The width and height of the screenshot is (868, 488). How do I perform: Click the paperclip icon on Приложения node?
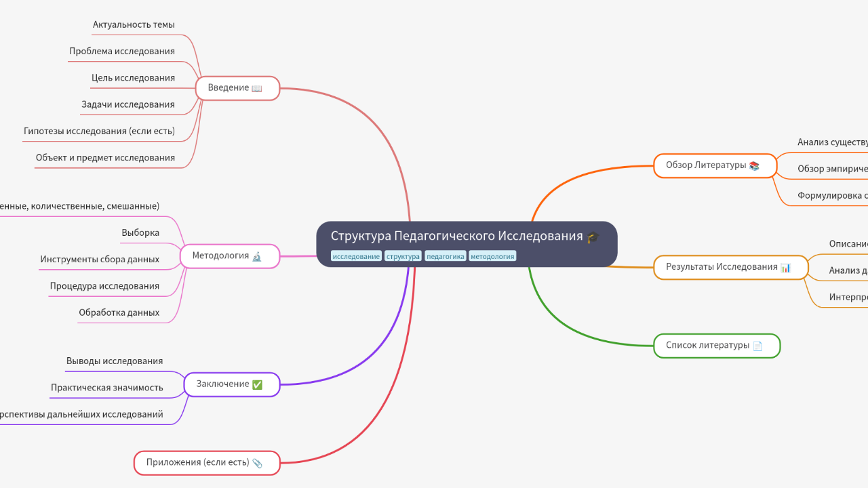(x=258, y=462)
